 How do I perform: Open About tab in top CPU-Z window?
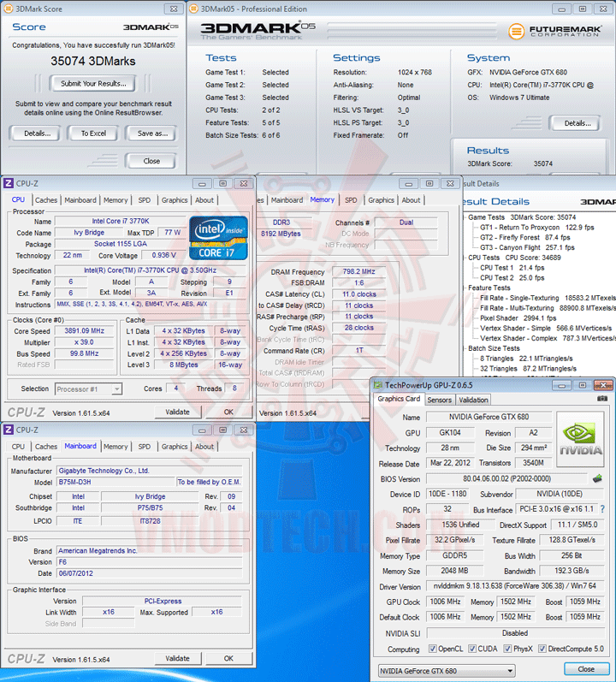[204, 200]
